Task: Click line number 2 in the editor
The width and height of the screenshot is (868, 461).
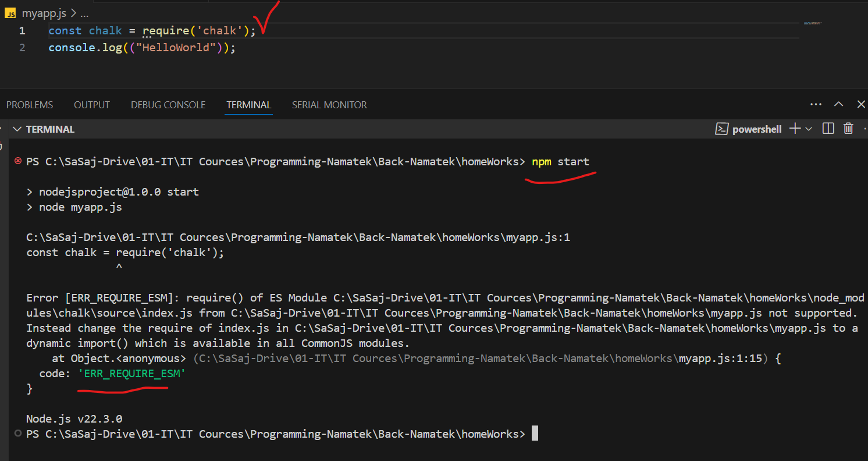Action: coord(22,48)
